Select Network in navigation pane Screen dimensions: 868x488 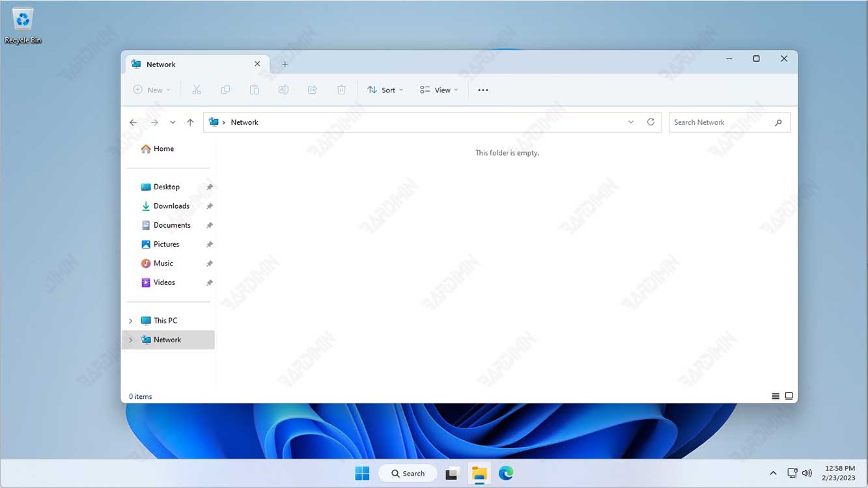point(168,340)
